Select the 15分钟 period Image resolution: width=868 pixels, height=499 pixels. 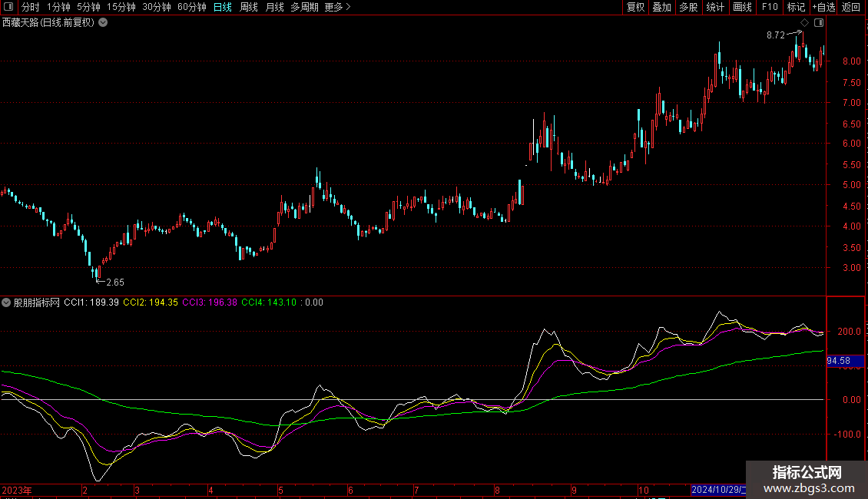pyautogui.click(x=121, y=7)
